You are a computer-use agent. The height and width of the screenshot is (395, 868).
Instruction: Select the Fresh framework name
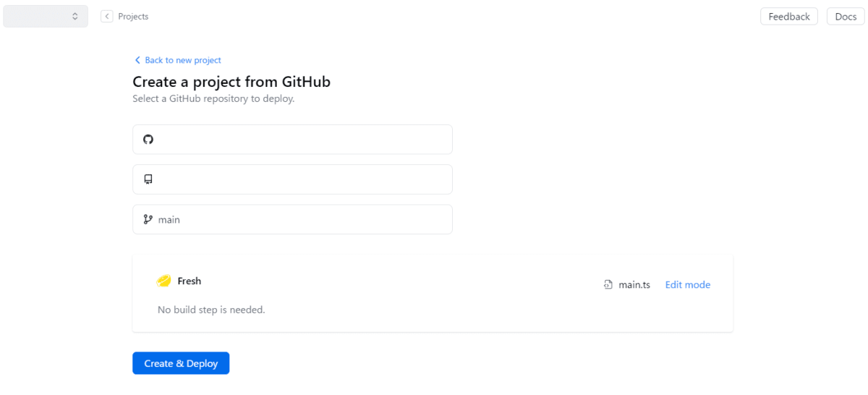[190, 281]
